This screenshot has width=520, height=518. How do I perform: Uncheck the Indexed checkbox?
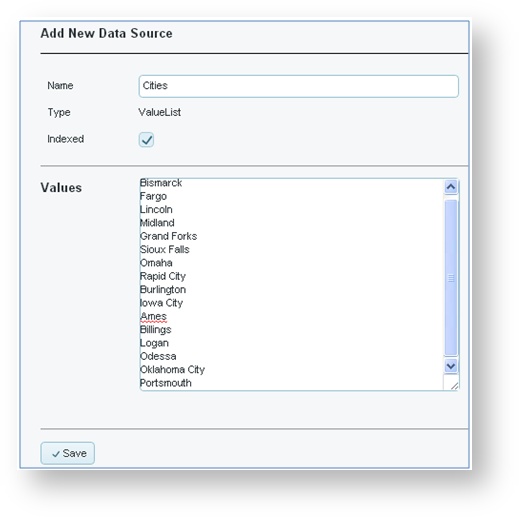tap(146, 139)
